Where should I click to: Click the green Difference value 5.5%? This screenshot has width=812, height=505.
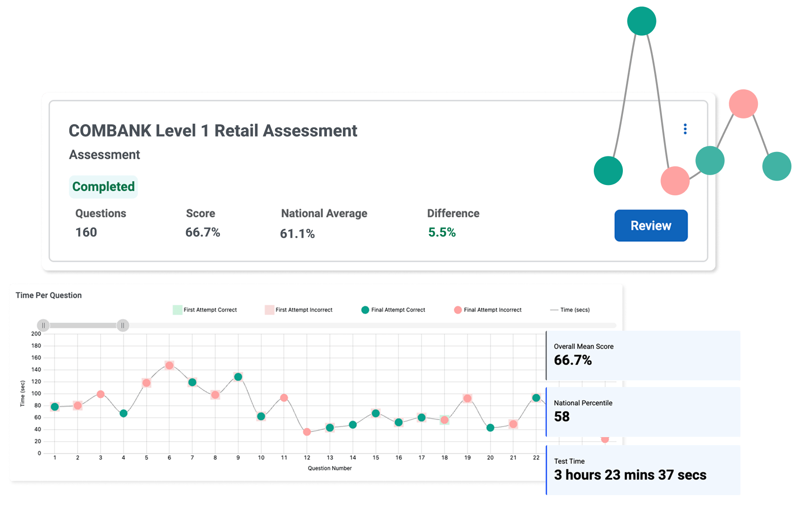point(442,232)
